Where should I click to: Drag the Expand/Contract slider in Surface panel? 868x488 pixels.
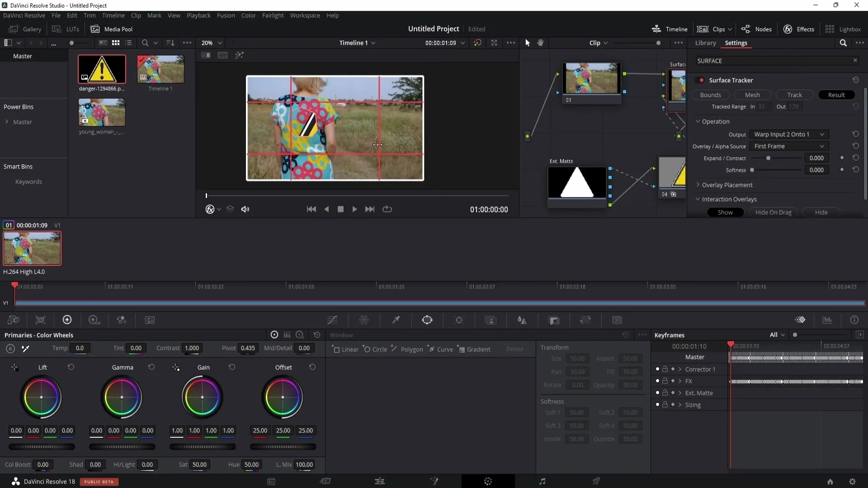click(x=769, y=158)
